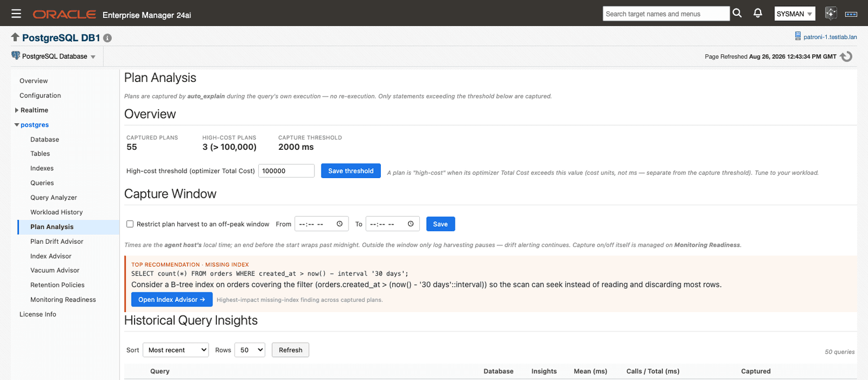Click the more options icon in header
868x380 pixels.
(x=852, y=14)
